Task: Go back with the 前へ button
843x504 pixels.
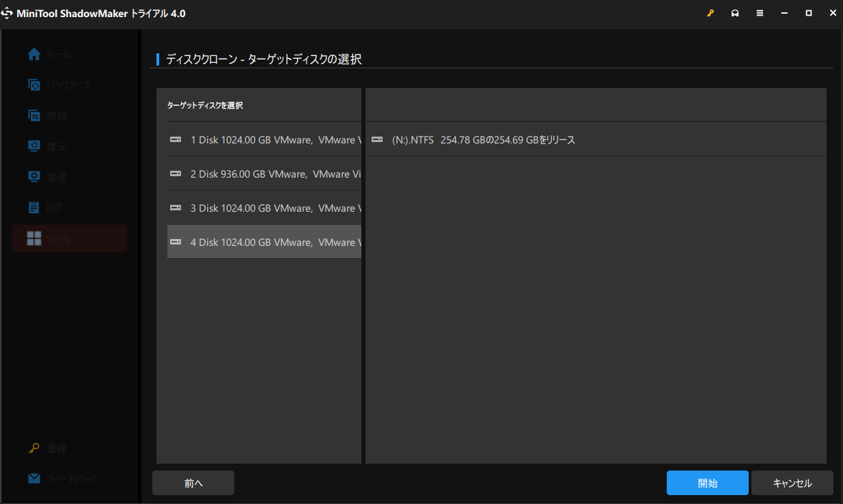Action: pyautogui.click(x=193, y=483)
